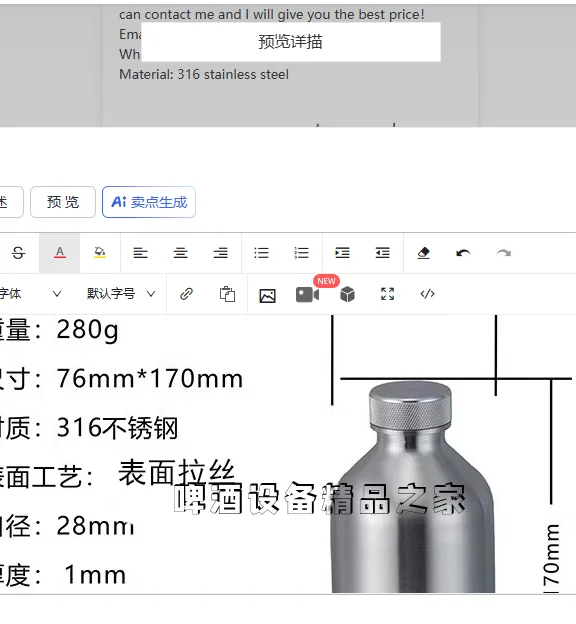Click the 预览 preview button
The image size is (576, 624).
[x=63, y=202]
